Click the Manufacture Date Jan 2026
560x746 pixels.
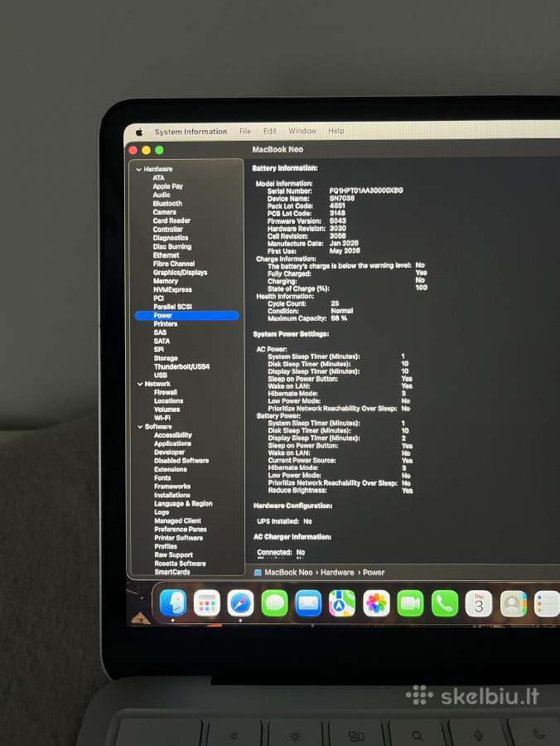click(345, 243)
